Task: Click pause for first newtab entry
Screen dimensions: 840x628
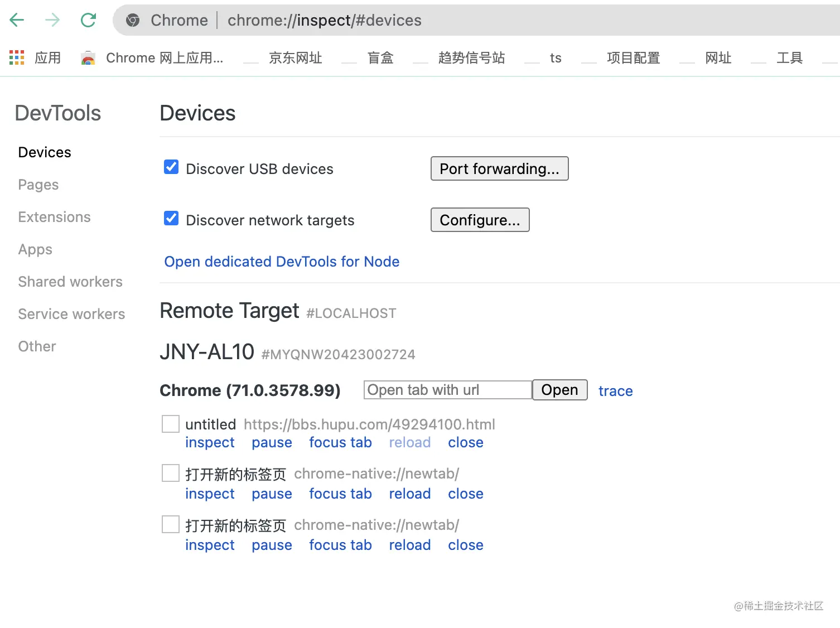Action: (x=272, y=494)
